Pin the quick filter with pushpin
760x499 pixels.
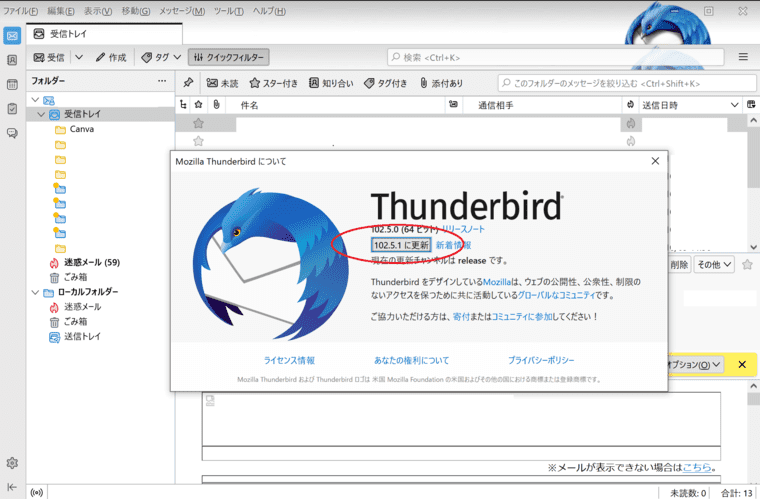click(188, 83)
